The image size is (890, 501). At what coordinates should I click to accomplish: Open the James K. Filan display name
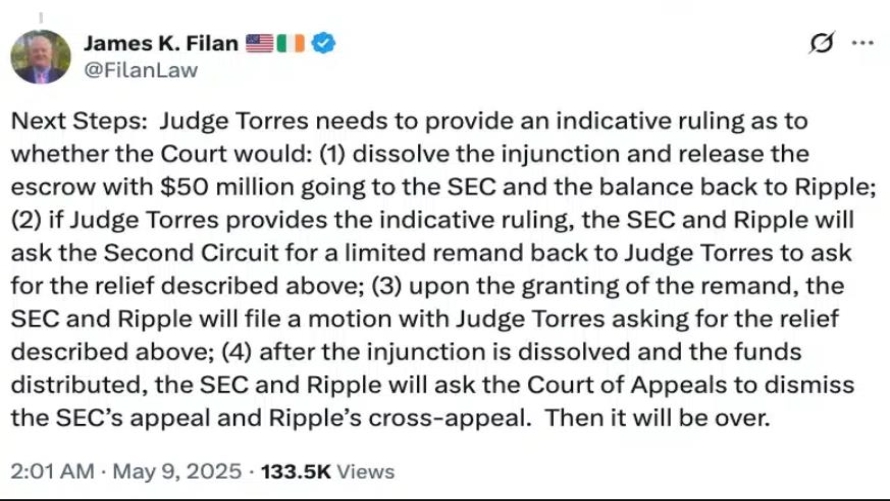[161, 43]
